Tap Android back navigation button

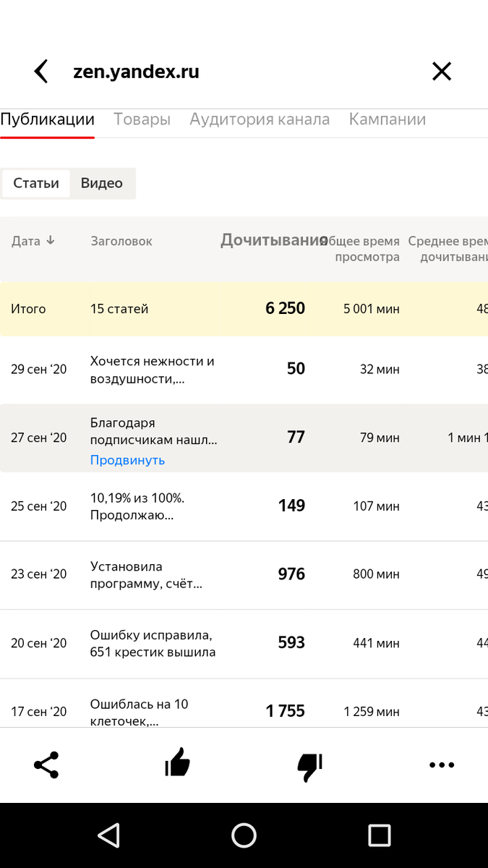108,835
